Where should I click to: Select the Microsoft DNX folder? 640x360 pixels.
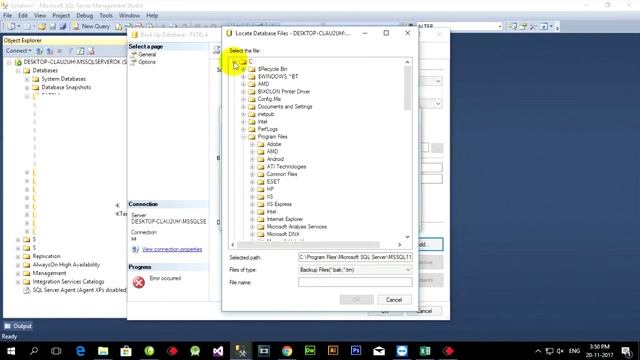[x=282, y=234]
